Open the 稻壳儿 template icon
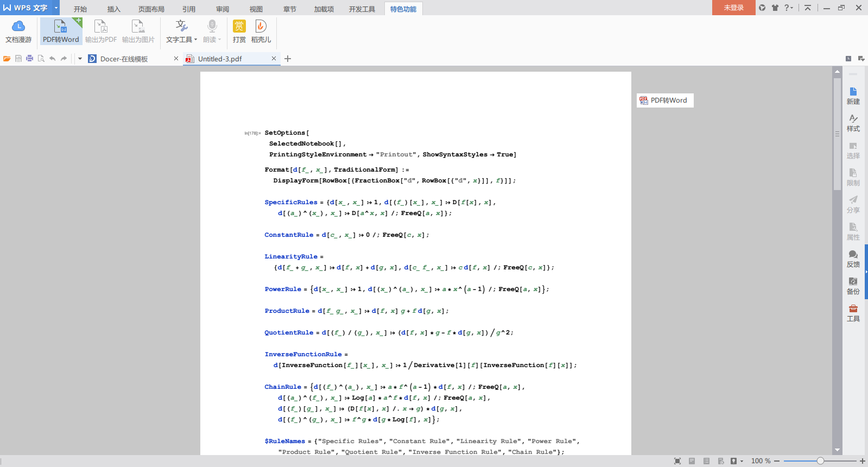The image size is (868, 467). tap(261, 31)
